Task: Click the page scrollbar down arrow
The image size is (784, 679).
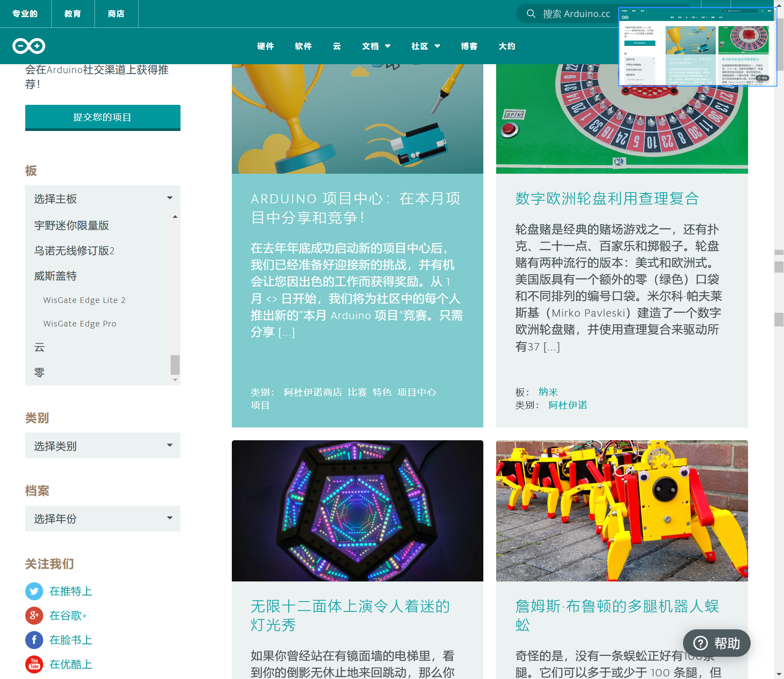Action: tap(779, 675)
